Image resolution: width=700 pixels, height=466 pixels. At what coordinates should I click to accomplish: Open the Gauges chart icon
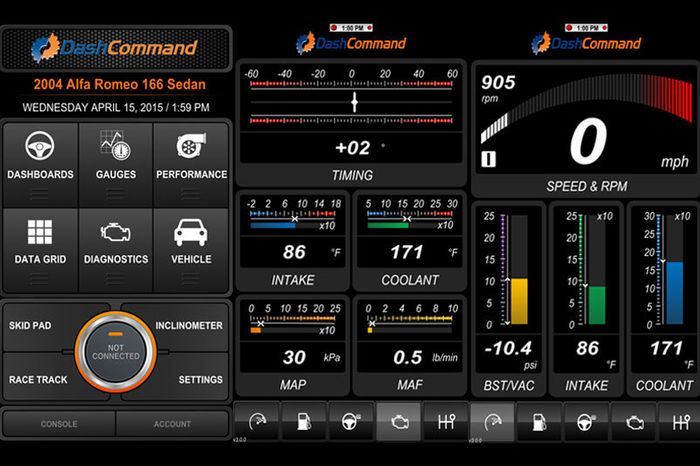[115, 145]
